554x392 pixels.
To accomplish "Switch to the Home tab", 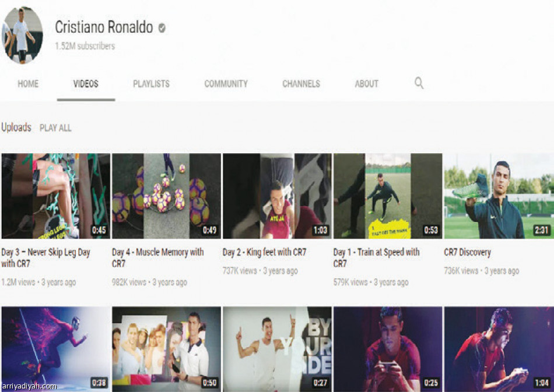I will [x=28, y=84].
